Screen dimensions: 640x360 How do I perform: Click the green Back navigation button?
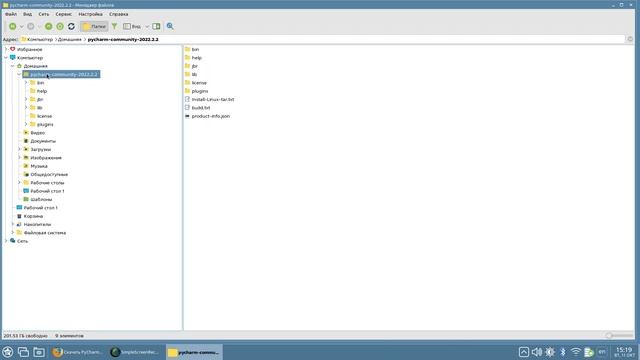tap(13, 26)
